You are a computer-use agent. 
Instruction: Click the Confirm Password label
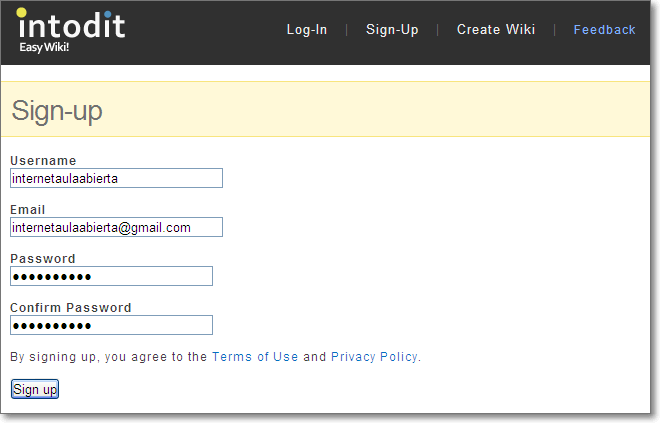71,308
